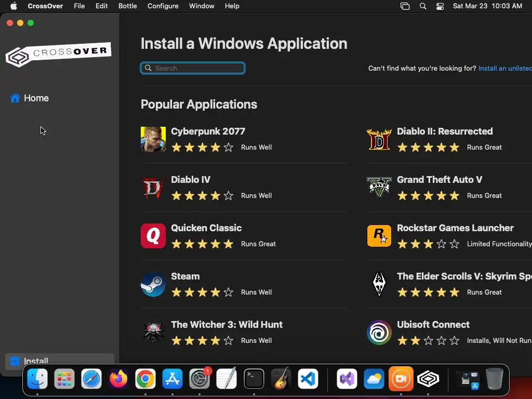532x399 pixels.
Task: Open the Window menu
Action: [202, 6]
